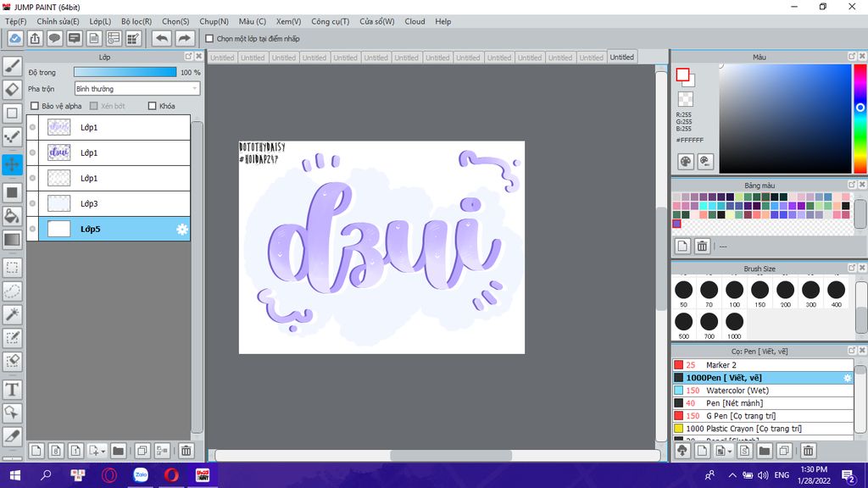Screen dimensions: 868x488
Task: Select the Eraser tool
Action: [x=12, y=90]
